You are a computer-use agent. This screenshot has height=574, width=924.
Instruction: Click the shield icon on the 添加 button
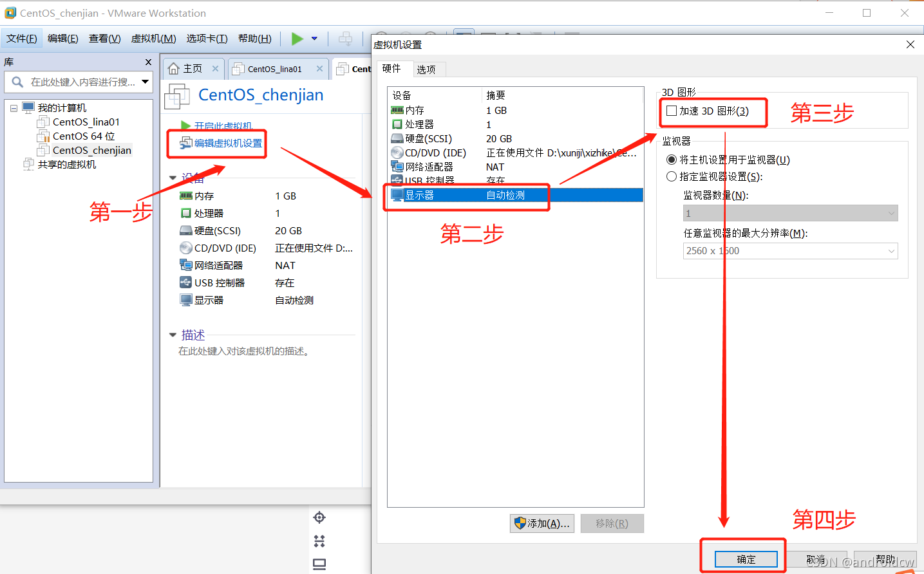click(520, 524)
